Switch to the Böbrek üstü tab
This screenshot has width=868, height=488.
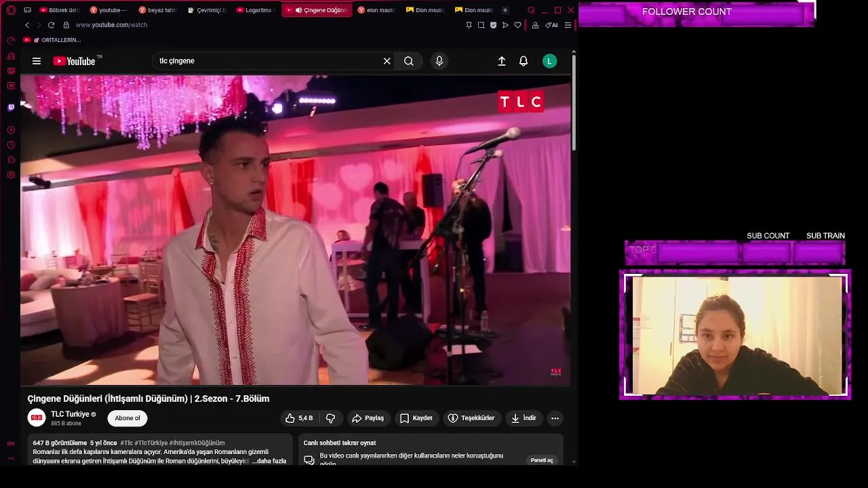[x=60, y=10]
